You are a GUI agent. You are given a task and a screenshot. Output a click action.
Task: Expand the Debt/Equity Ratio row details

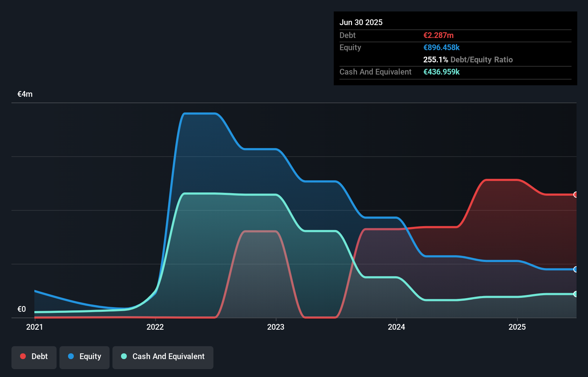point(468,59)
